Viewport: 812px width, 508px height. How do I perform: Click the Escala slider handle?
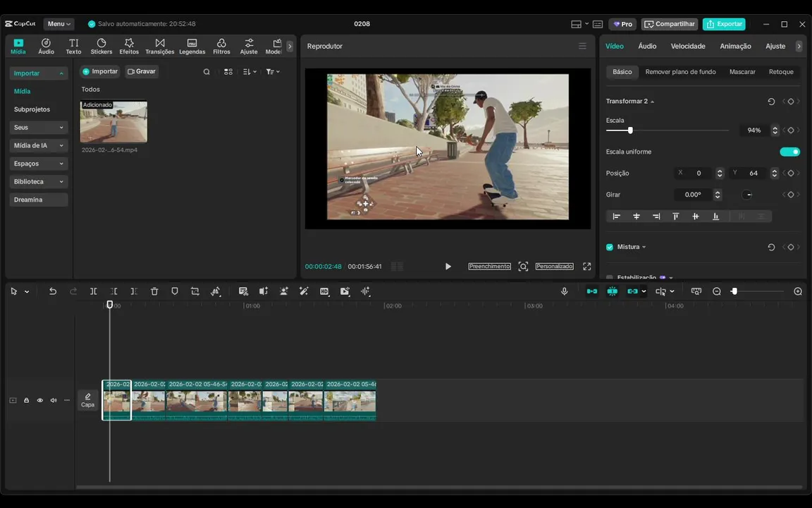coord(630,131)
